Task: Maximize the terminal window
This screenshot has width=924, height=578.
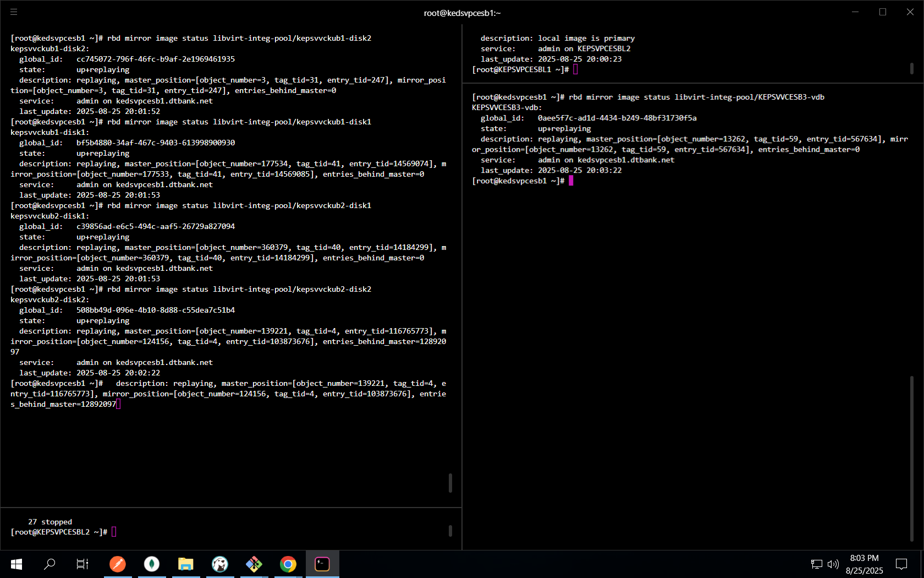Action: [883, 12]
